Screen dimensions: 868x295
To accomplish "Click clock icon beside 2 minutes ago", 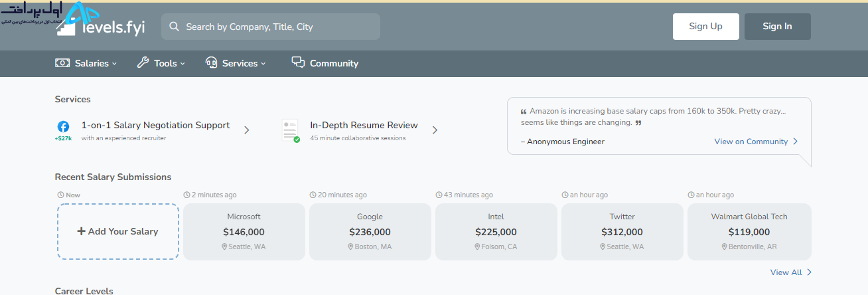I will point(186,195).
